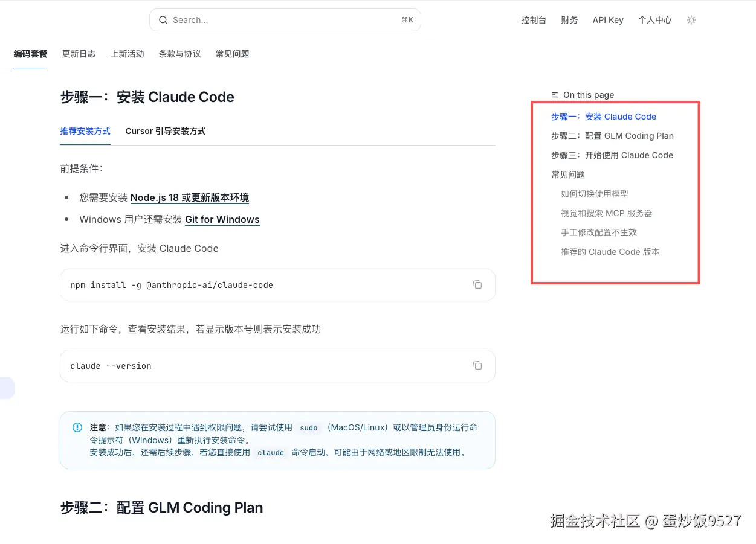Jump to 步骤一：安装 Claude Code in sidebar

(604, 117)
